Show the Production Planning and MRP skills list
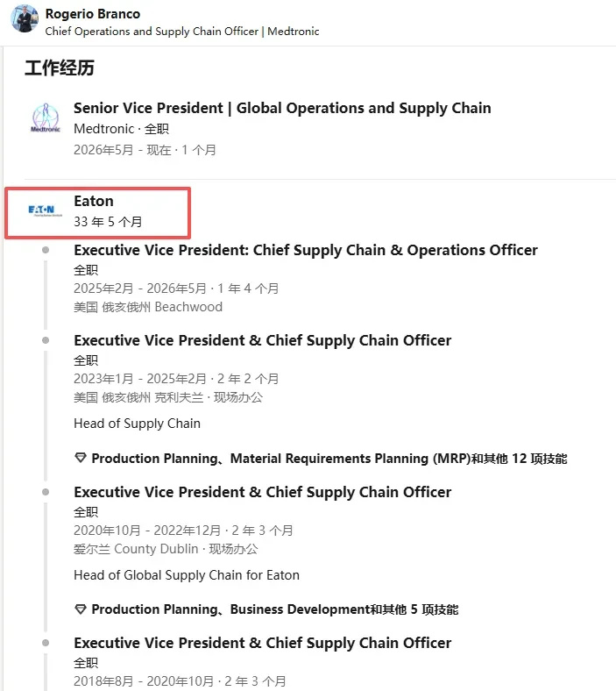The width and height of the screenshot is (616, 691). pyautogui.click(x=329, y=459)
